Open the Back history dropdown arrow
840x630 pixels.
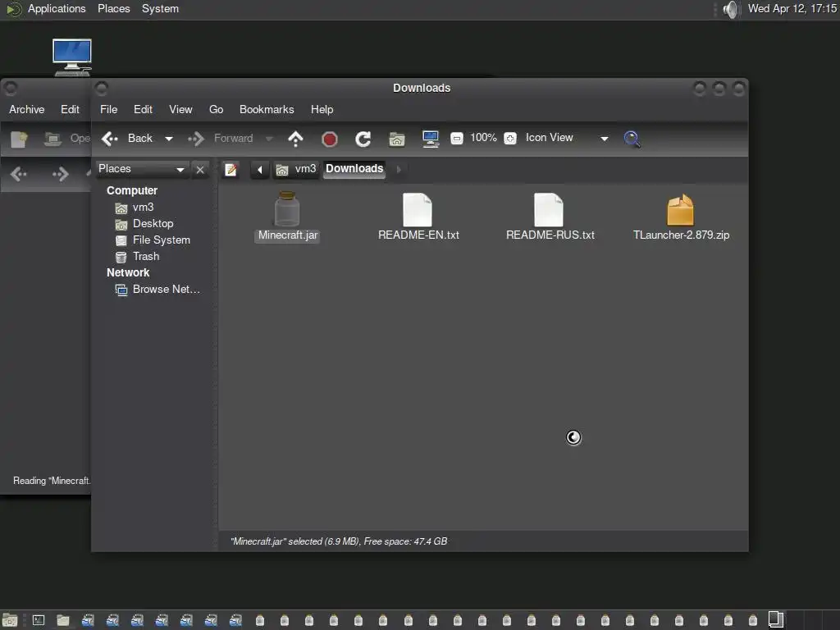[x=169, y=139]
